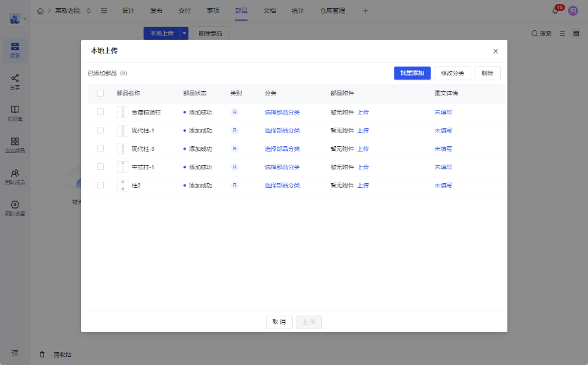Viewport: 588px width, 365px height.
Task: Choose 选择部品分类 for 中式柱-1
Action: click(282, 167)
